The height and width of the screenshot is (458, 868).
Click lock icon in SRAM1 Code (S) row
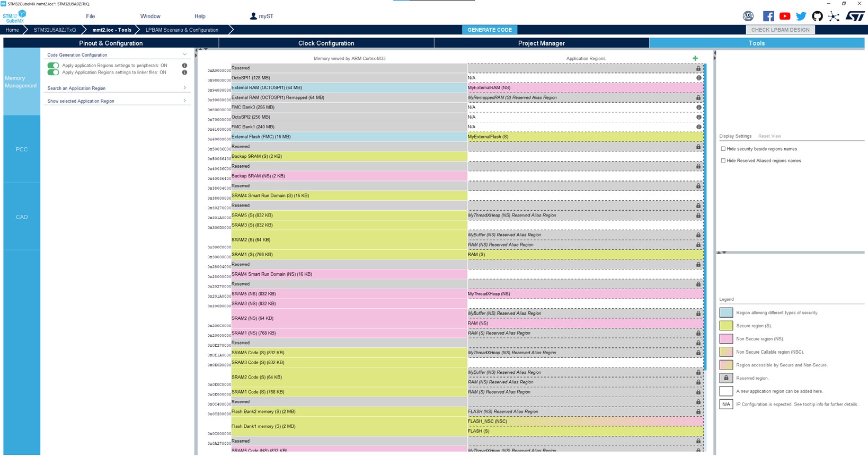pyautogui.click(x=698, y=392)
